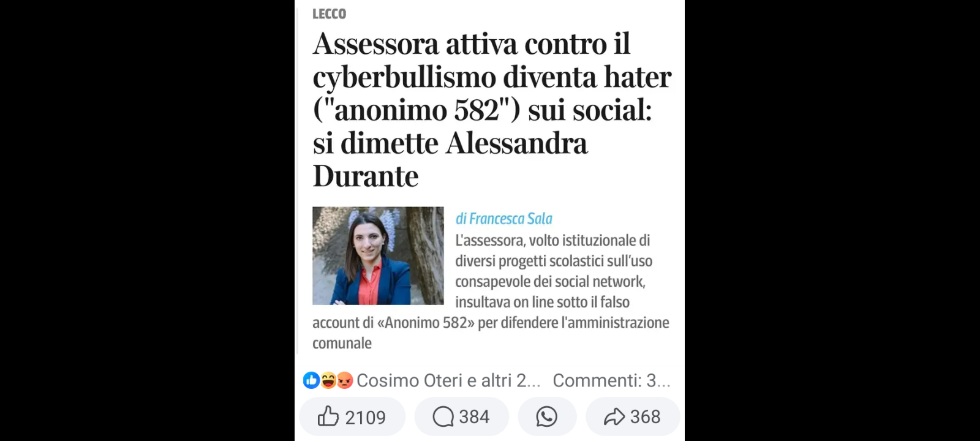Viewport: 980px width, 441px height.
Task: Open the Commenti count link
Action: (x=611, y=380)
